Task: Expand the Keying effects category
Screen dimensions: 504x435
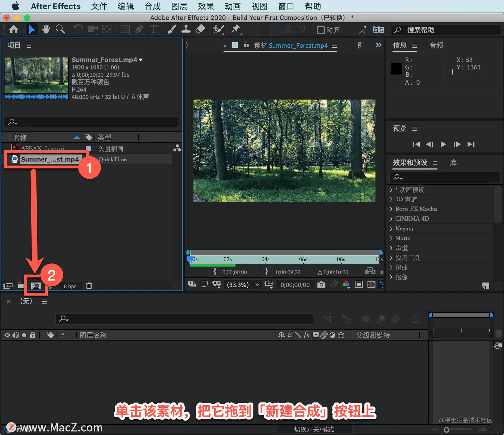Action: 391,229
